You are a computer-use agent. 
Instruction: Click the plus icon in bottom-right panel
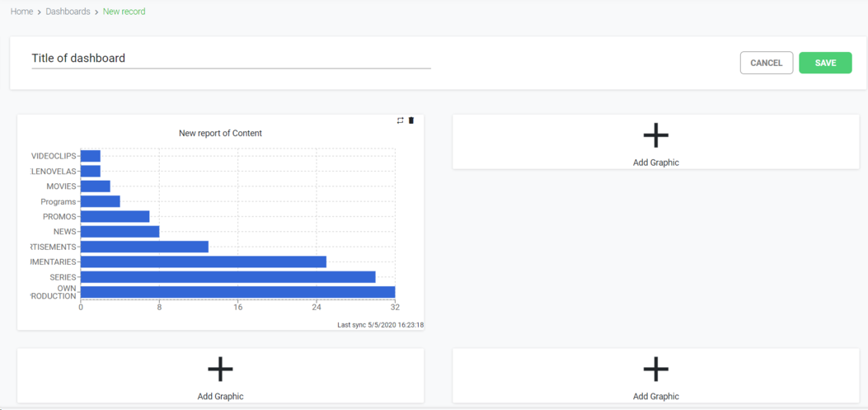tap(655, 369)
